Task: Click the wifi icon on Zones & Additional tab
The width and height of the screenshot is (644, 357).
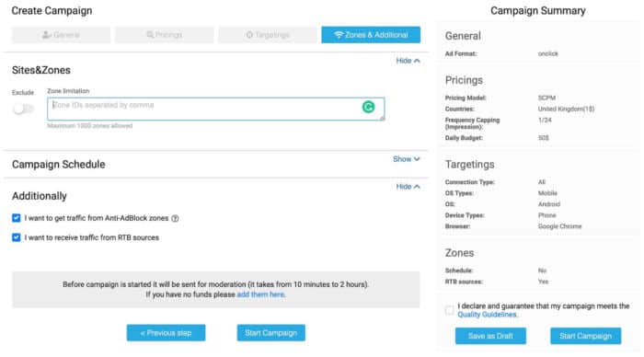Action: (x=339, y=35)
